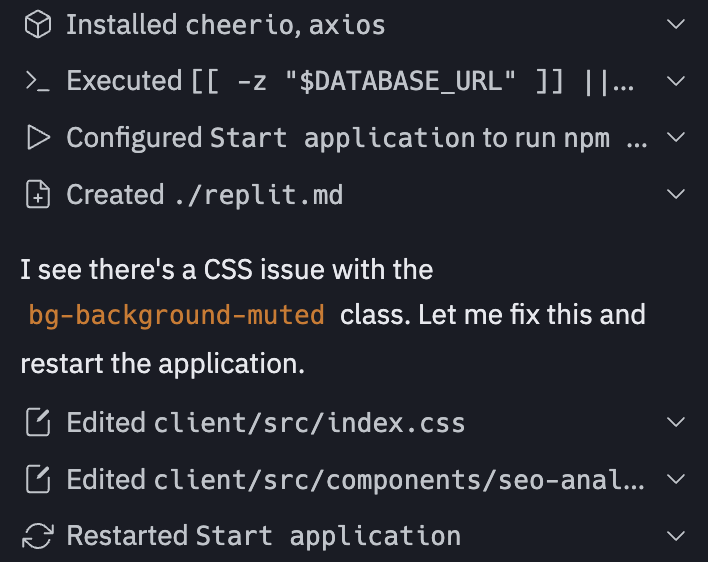The height and width of the screenshot is (562, 708).
Task: Expand the Created ./replit.md chevron
Action: [675, 194]
